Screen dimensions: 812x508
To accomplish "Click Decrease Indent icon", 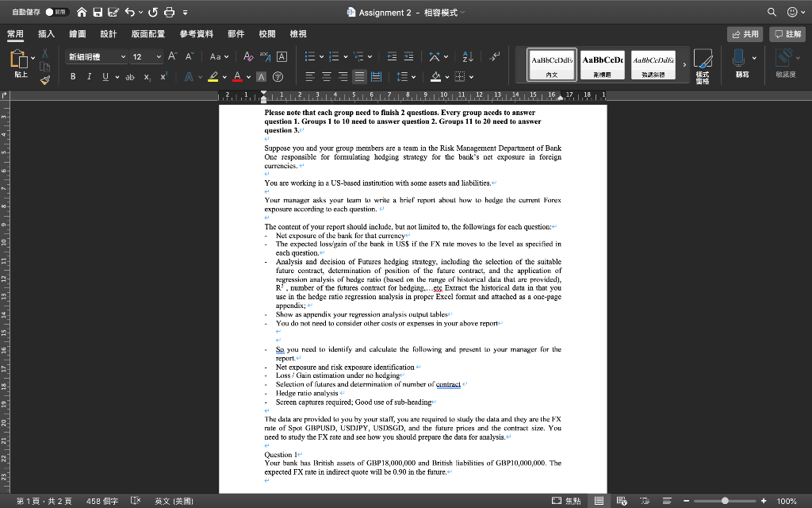I will (392, 56).
